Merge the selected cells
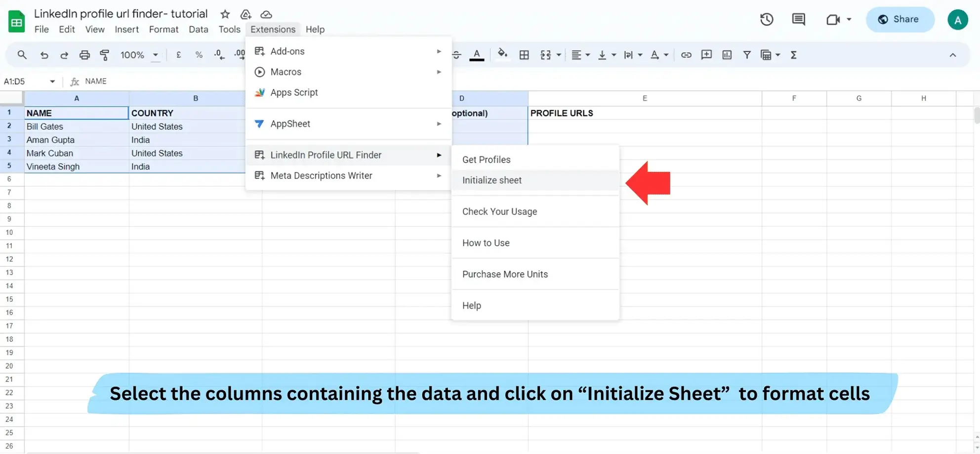The image size is (980, 454). tap(545, 55)
